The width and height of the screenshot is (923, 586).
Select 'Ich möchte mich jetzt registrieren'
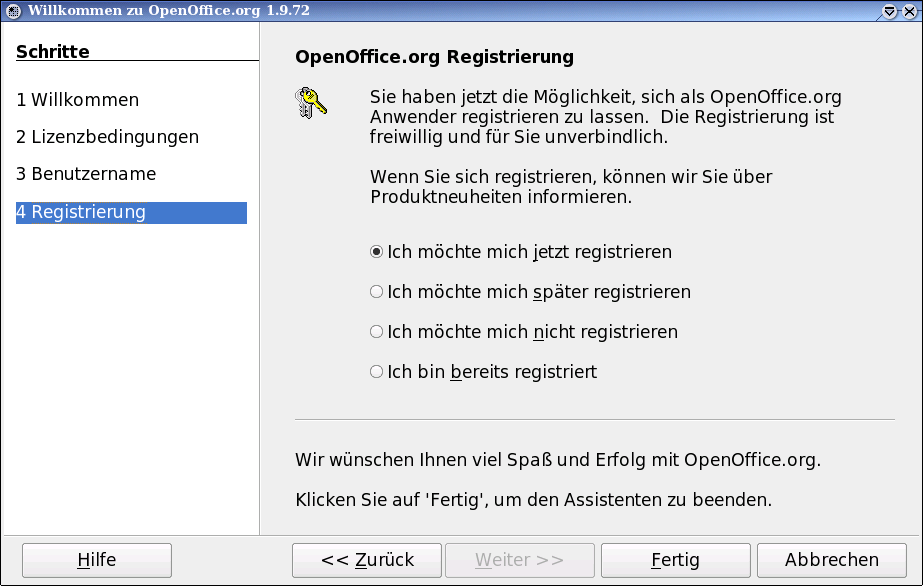pyautogui.click(x=377, y=252)
